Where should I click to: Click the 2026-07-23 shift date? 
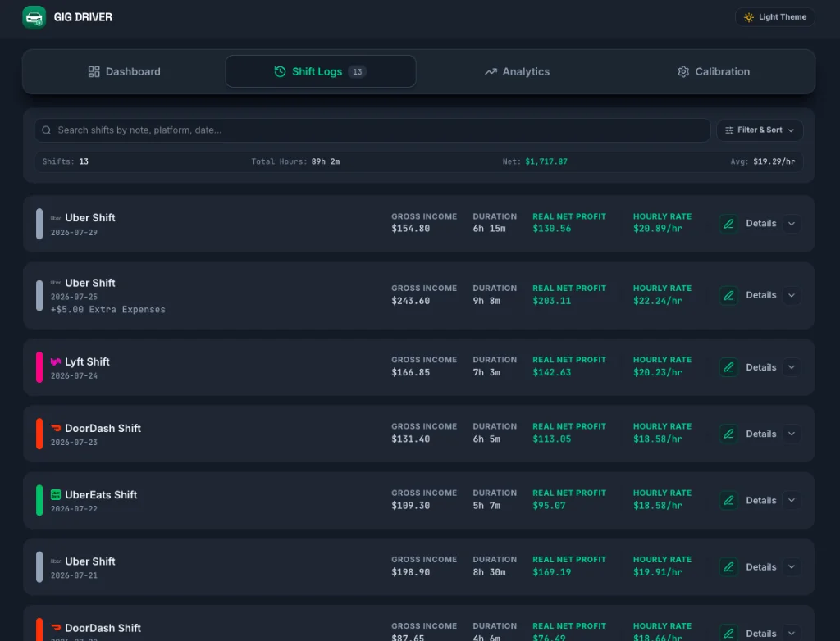(74, 443)
